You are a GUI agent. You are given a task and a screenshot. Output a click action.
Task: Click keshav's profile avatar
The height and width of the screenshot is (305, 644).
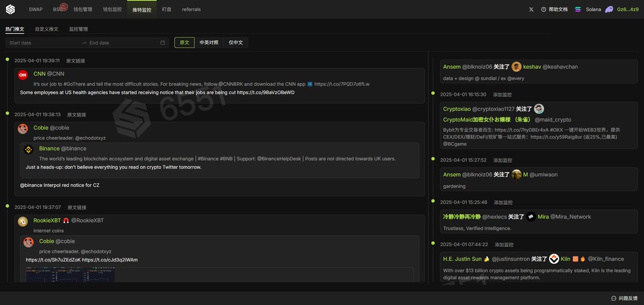pos(516,66)
